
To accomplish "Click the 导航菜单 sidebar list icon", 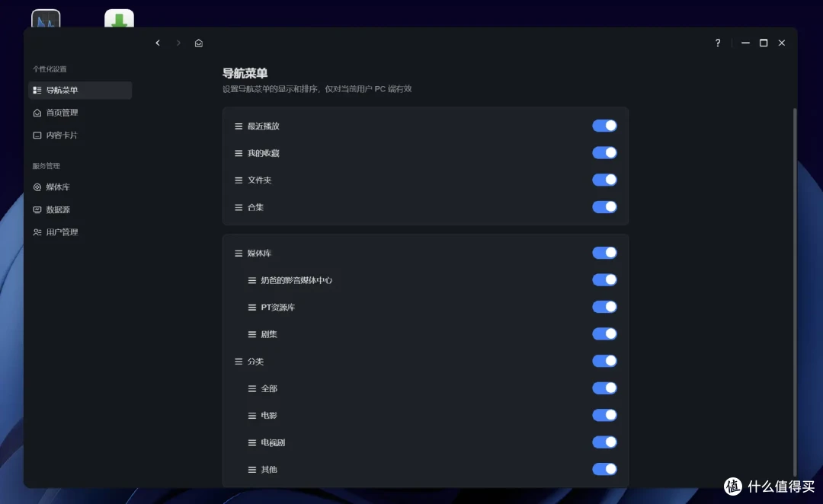I will click(37, 90).
